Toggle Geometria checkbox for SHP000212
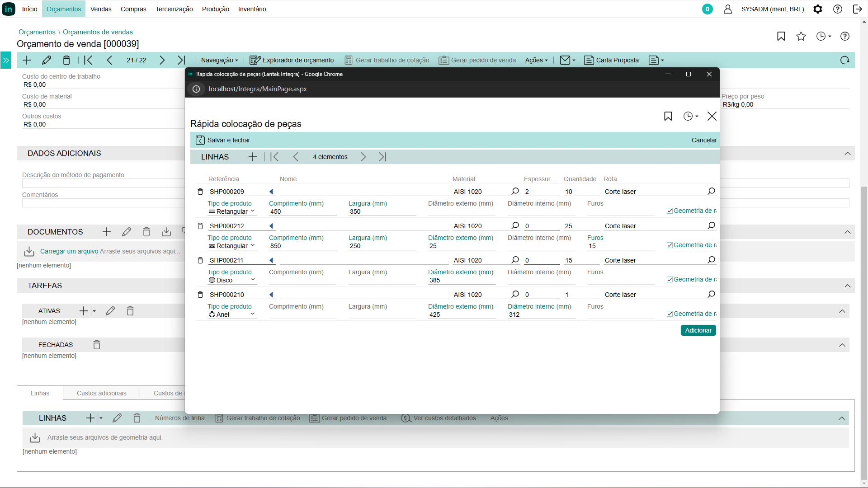Viewport: 868px width, 488px height. (x=670, y=245)
